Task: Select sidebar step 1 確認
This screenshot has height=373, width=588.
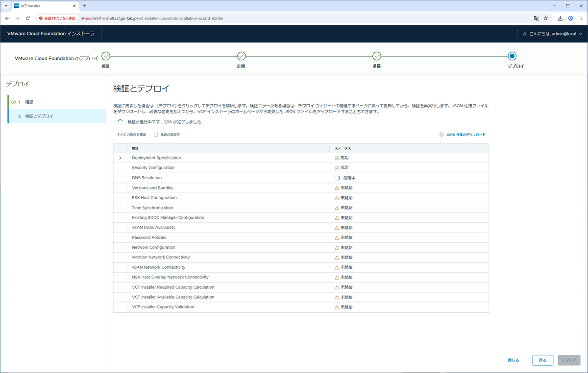Action: 56,102
